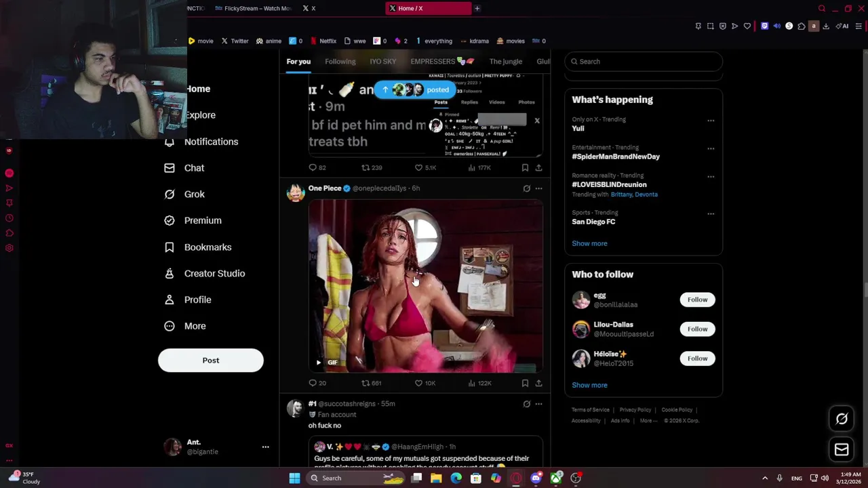Play the GIF in One Piece post

pyautogui.click(x=319, y=363)
